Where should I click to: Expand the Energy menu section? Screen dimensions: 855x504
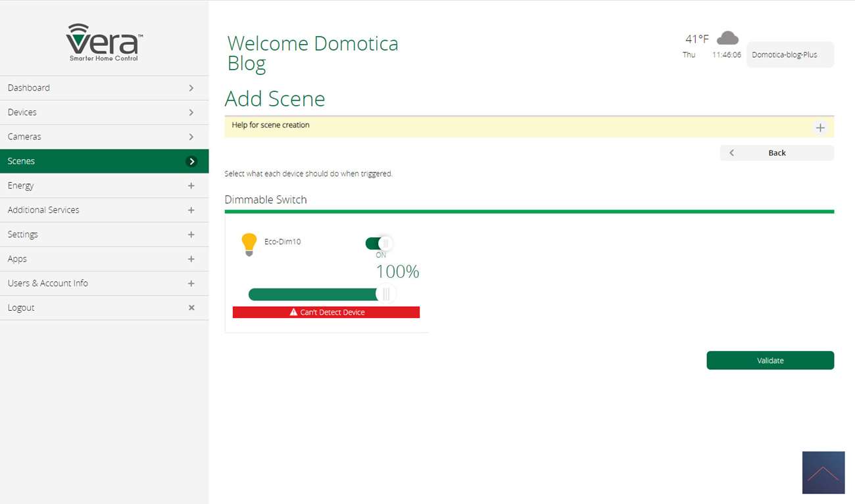click(x=191, y=186)
